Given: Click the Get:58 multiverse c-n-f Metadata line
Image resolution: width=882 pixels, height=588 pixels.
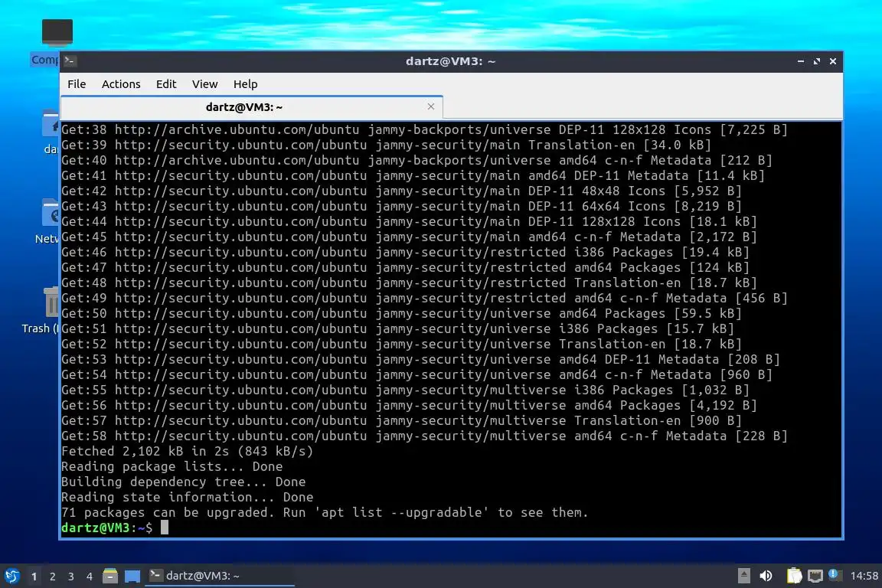Looking at the screenshot, I should (x=424, y=436).
